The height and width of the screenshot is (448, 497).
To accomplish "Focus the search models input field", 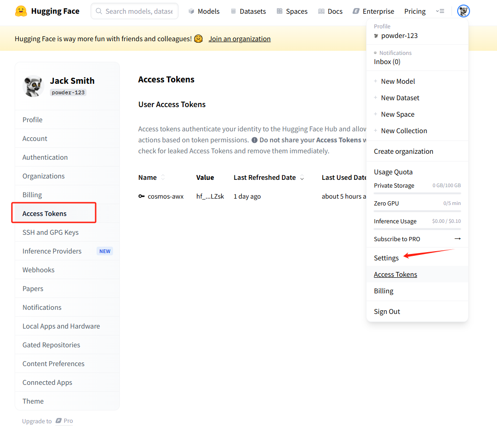I will tap(135, 11).
